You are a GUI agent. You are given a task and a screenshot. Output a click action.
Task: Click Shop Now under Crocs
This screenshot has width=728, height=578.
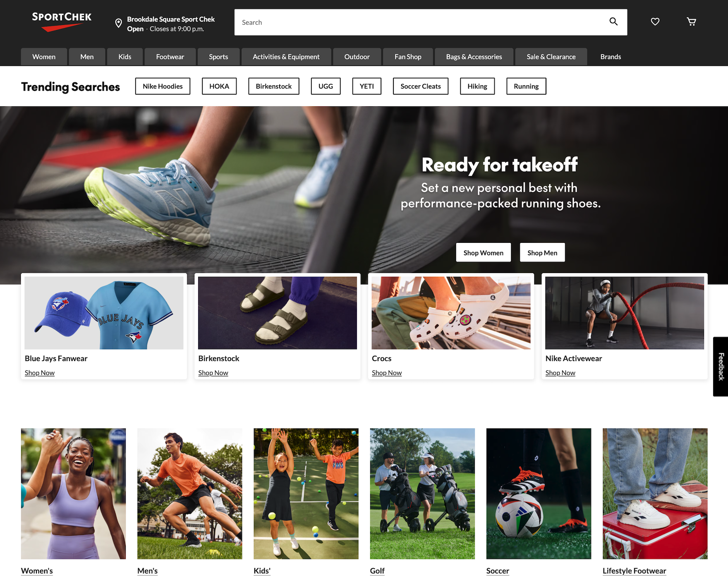(x=387, y=373)
